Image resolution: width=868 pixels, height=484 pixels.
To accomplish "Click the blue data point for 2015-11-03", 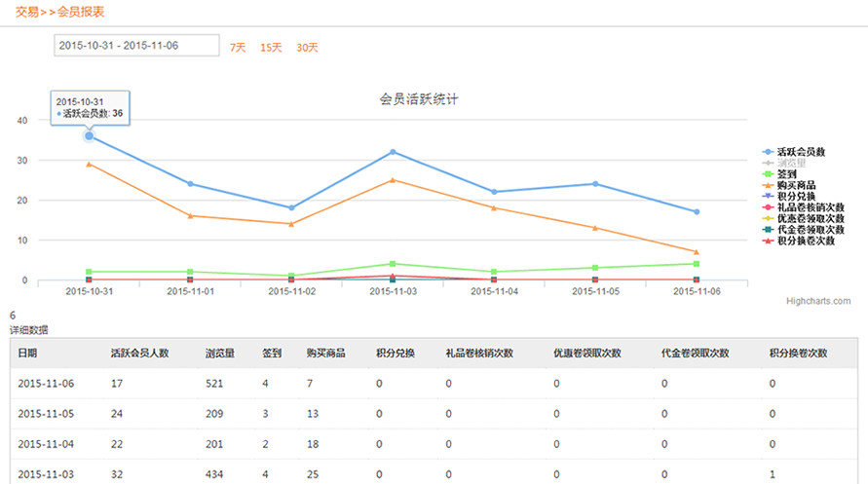I will point(393,152).
